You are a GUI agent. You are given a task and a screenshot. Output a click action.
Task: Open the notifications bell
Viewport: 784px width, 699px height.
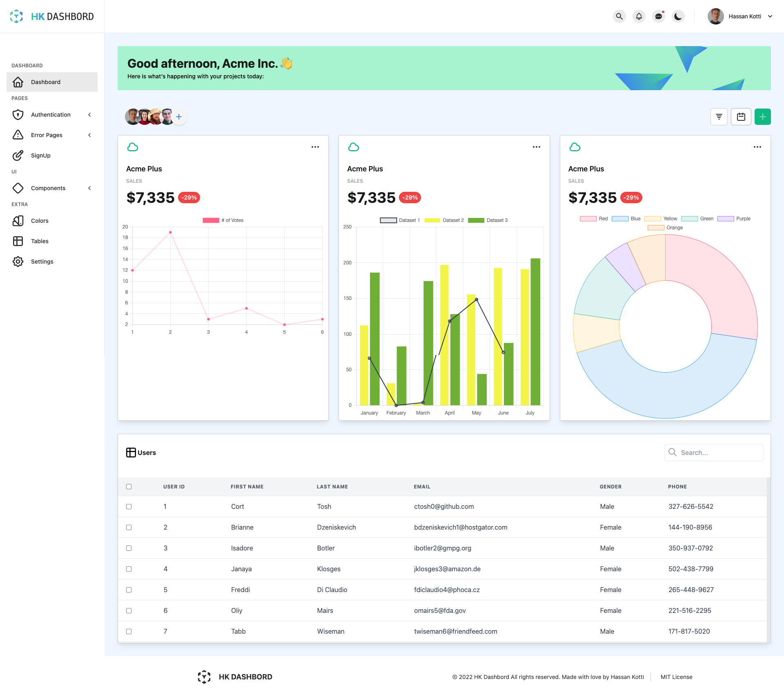point(639,16)
